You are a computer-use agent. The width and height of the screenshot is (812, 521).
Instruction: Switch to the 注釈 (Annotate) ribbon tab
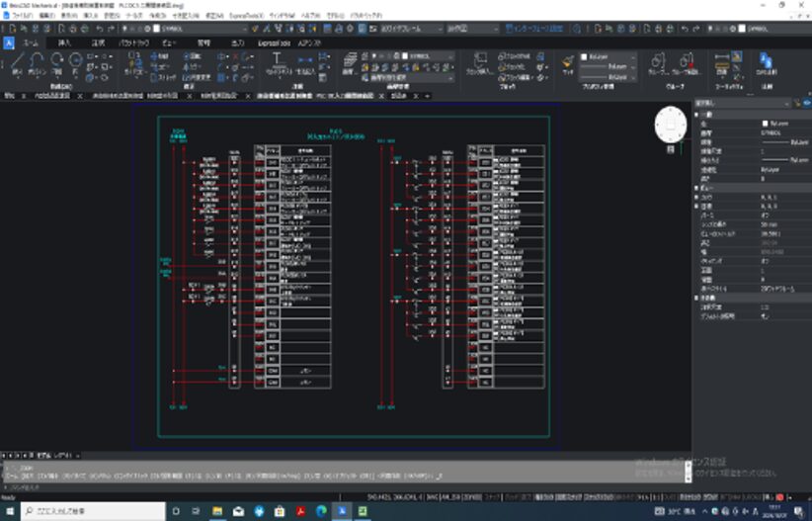tap(98, 43)
